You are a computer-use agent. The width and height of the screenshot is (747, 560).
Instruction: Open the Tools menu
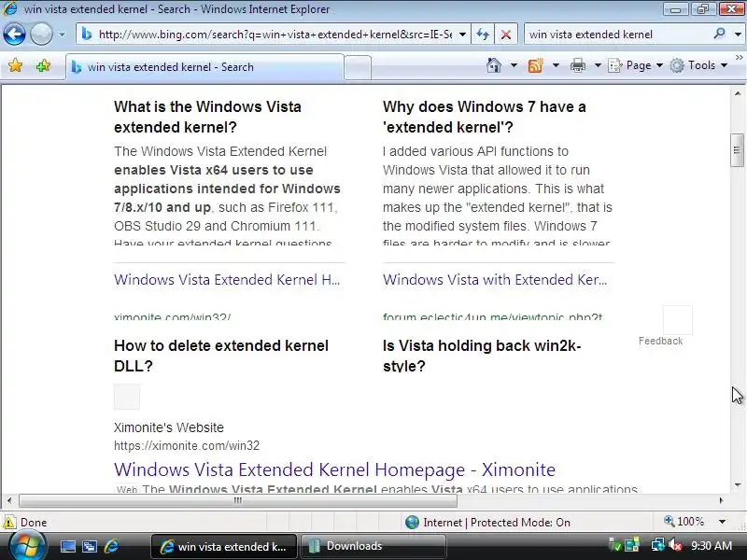click(698, 65)
